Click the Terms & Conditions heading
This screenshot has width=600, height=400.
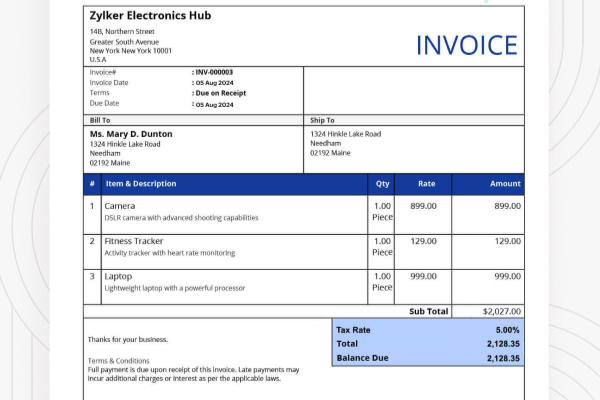119,361
